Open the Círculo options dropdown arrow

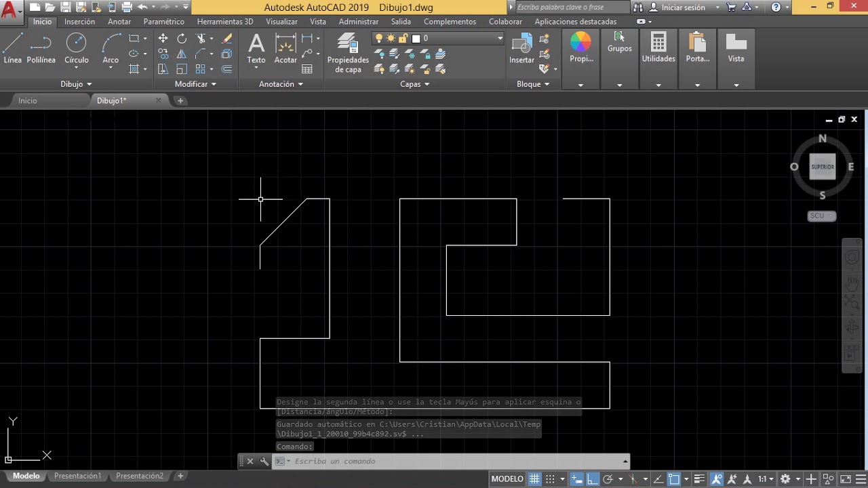click(76, 68)
